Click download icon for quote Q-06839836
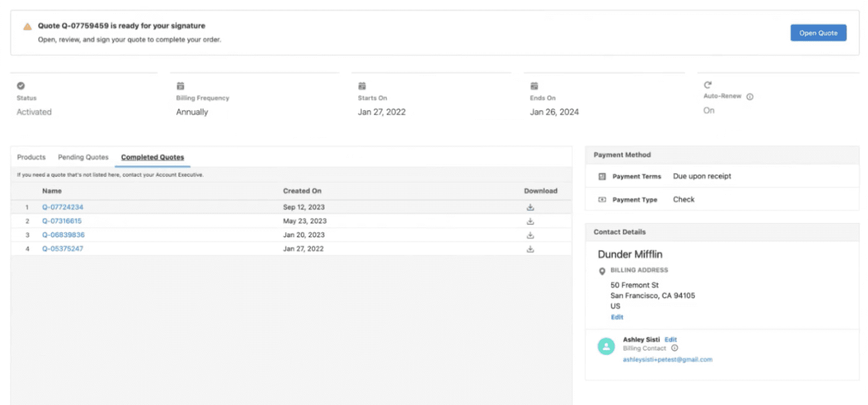Viewport: 868px width, 405px height. tap(530, 235)
